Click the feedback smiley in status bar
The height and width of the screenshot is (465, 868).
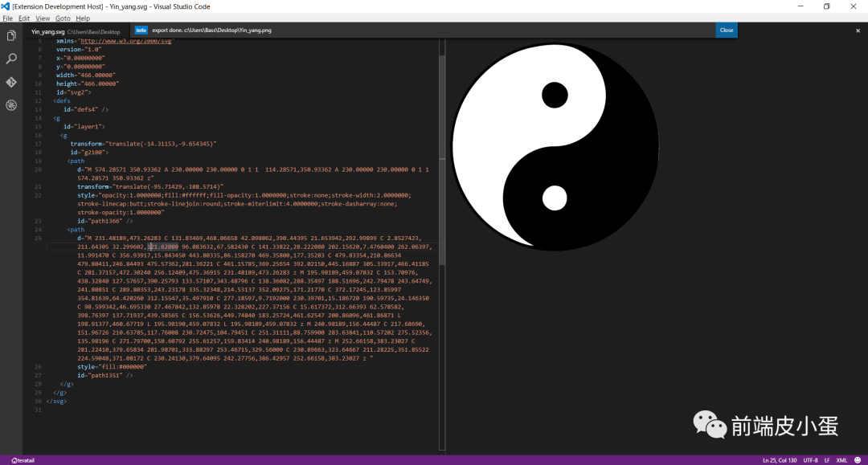858,460
